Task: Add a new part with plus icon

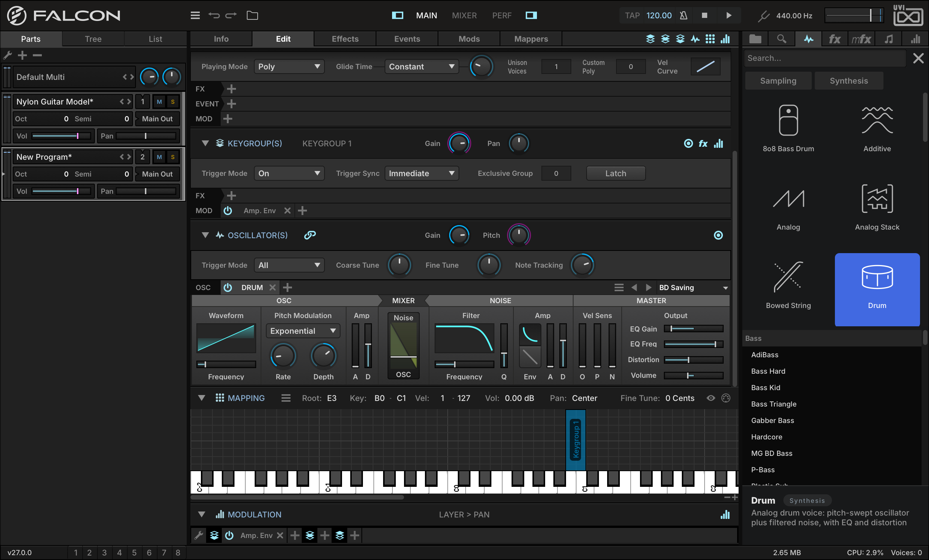Action: point(22,55)
